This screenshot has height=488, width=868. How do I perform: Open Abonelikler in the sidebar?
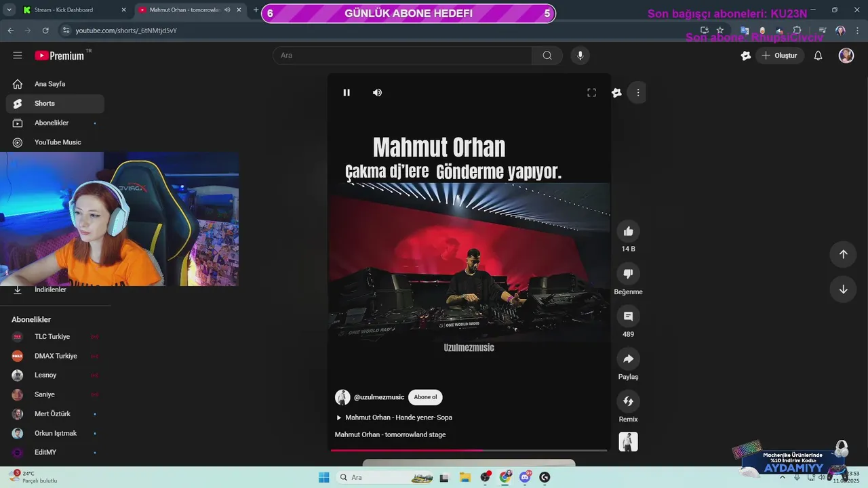[x=55, y=123]
